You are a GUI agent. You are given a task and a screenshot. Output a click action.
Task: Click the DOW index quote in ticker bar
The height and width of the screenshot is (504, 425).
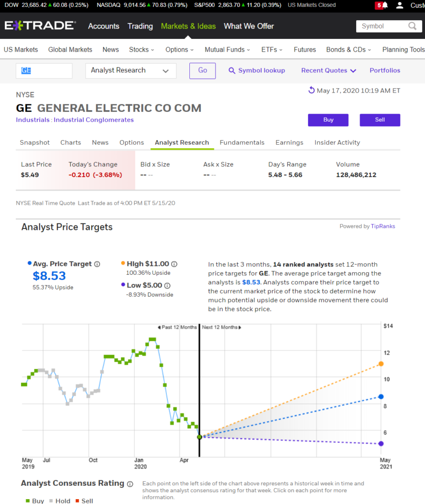click(x=47, y=5)
